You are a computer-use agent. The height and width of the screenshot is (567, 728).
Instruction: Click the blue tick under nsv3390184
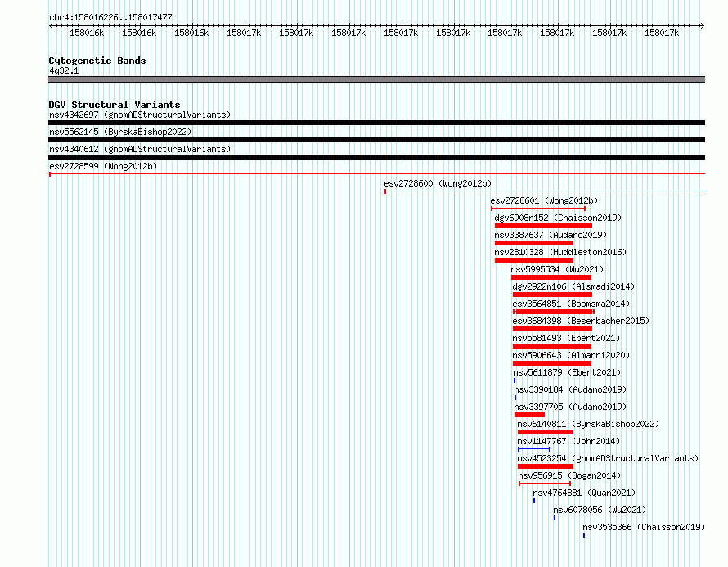pos(515,398)
